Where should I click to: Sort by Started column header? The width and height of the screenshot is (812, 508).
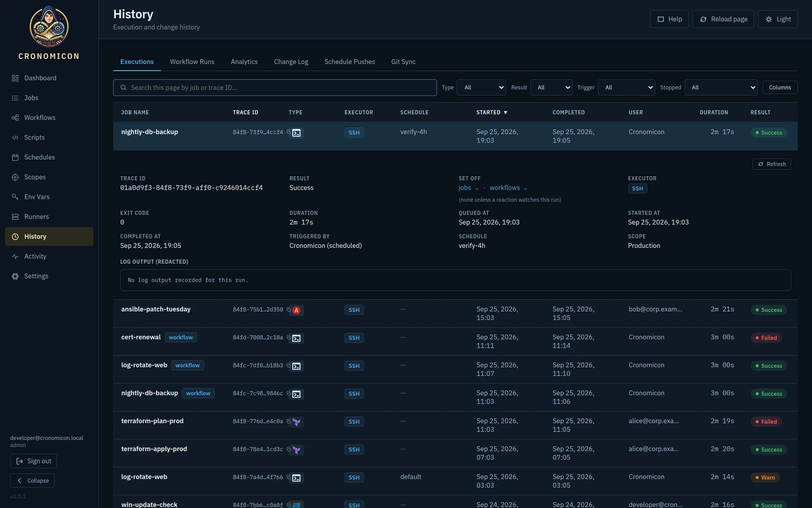pyautogui.click(x=492, y=112)
